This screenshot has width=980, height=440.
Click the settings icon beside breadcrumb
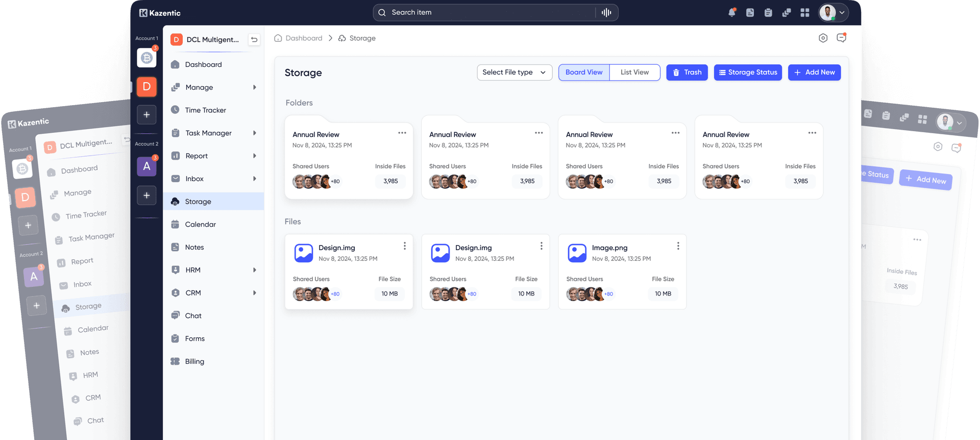point(823,38)
